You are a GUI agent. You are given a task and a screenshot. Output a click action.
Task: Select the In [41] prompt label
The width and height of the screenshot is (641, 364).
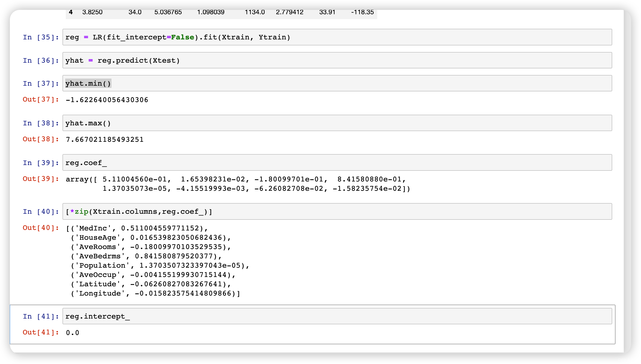[41, 316]
